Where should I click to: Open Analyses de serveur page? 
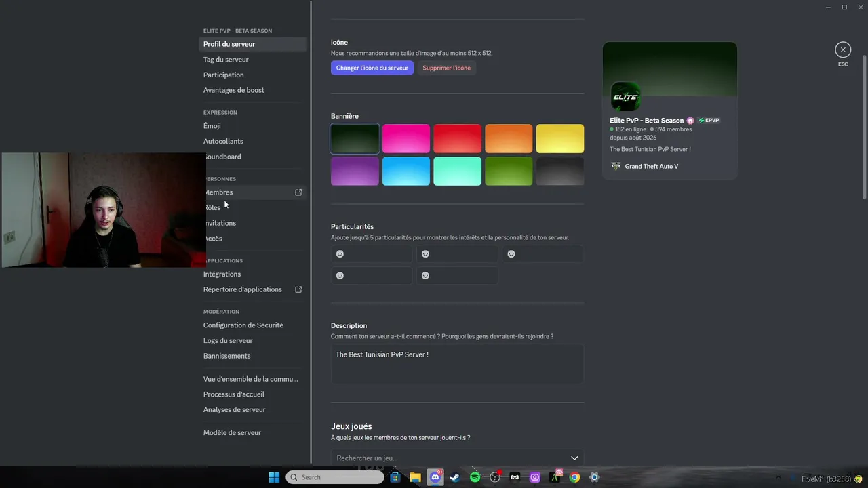pyautogui.click(x=252, y=409)
